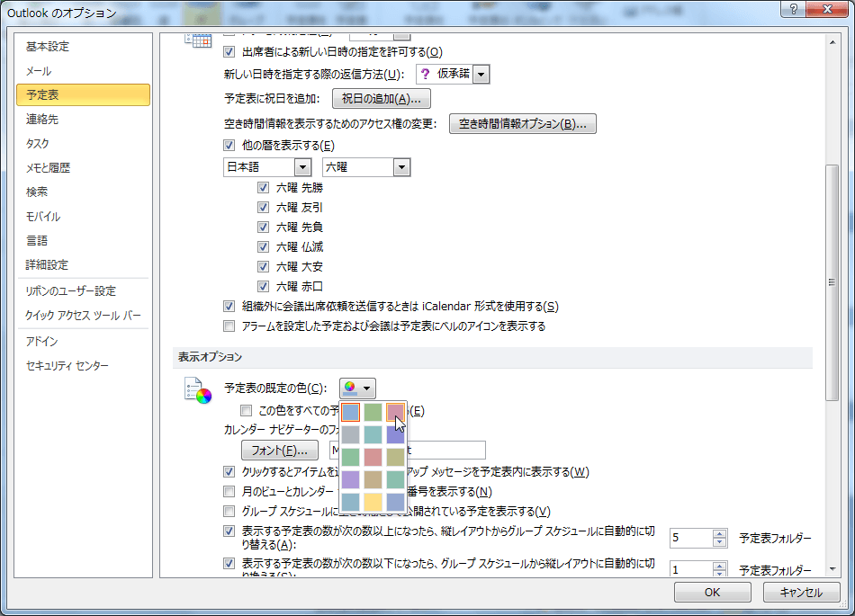Open 連絡先 options category
The image size is (855, 616).
83,120
